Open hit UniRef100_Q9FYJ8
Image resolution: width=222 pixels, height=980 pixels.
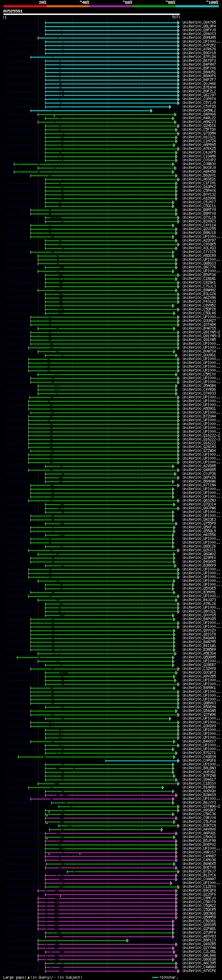pyautogui.click(x=199, y=30)
